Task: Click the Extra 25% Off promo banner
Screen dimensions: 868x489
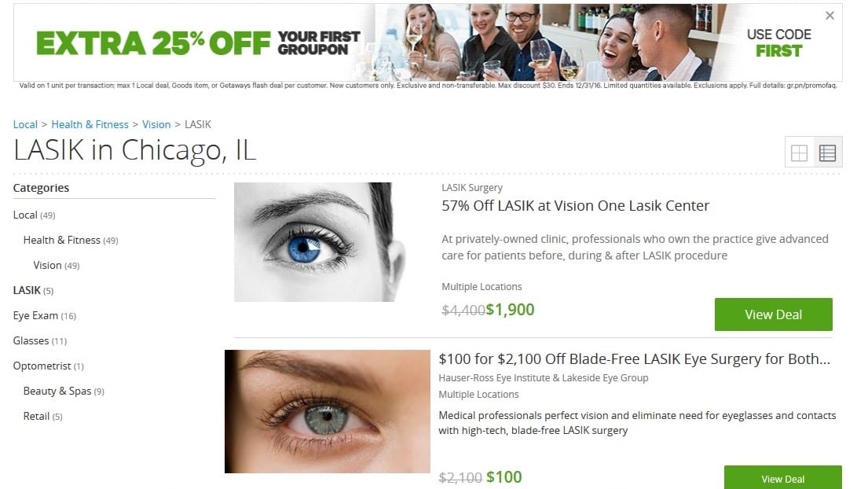Action: [428, 42]
